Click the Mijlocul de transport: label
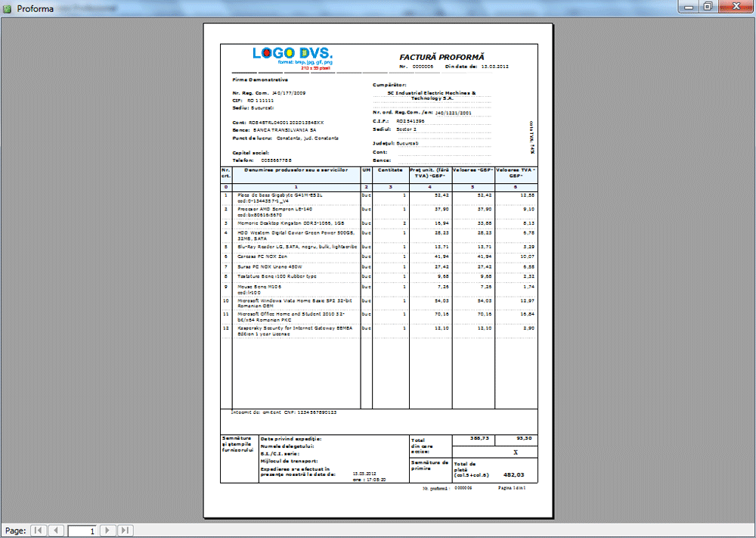This screenshot has width=756, height=538. [290, 461]
